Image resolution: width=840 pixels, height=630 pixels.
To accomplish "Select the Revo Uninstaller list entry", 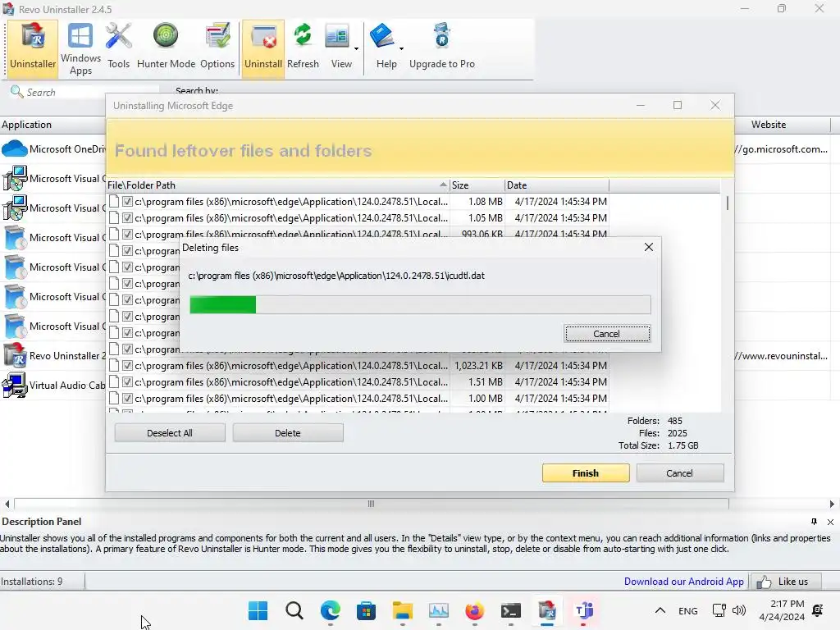I will tap(53, 356).
